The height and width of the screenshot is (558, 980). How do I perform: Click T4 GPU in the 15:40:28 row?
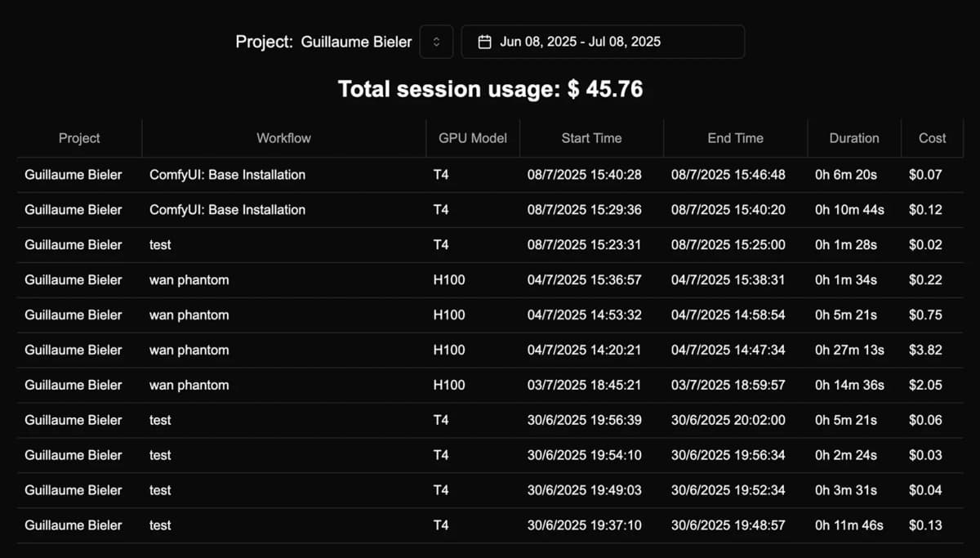(x=441, y=175)
